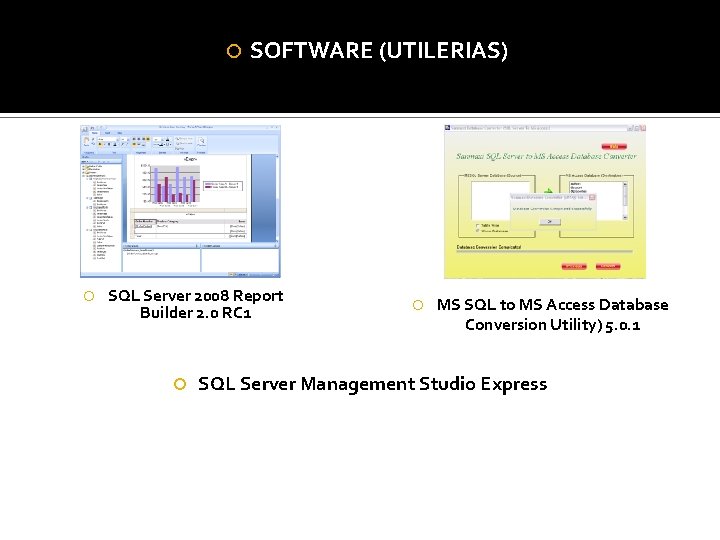The image size is (720, 540).
Task: Open the Report Builder screenshot thumbnail
Action: (x=180, y=201)
